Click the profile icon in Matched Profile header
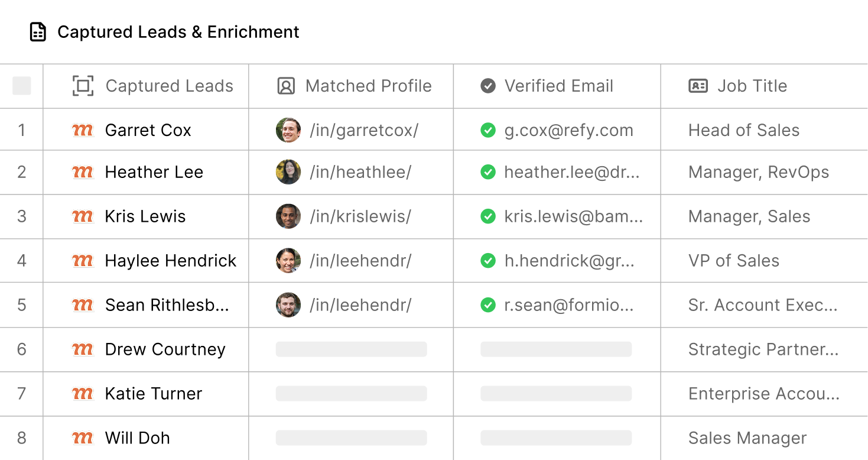 (286, 86)
